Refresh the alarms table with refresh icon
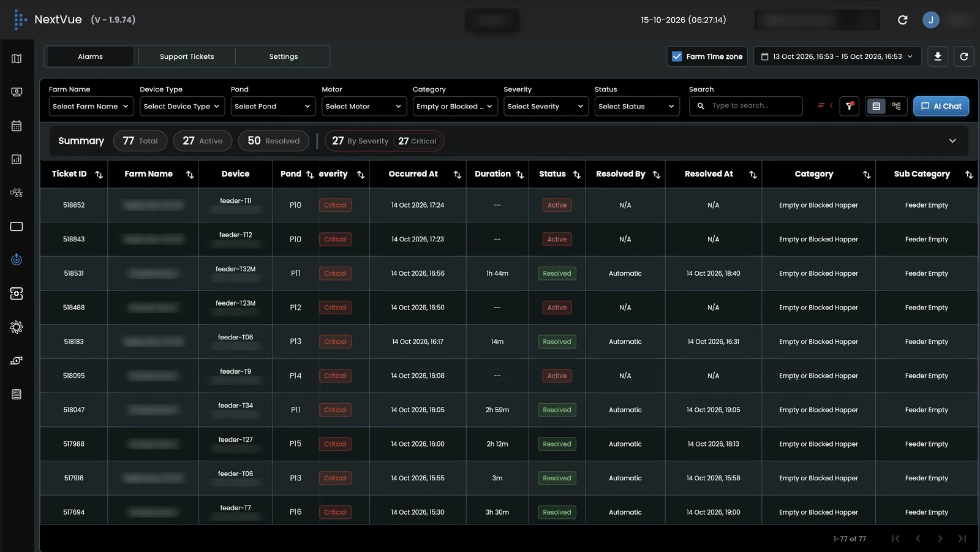The height and width of the screenshot is (552, 980). pos(964,56)
